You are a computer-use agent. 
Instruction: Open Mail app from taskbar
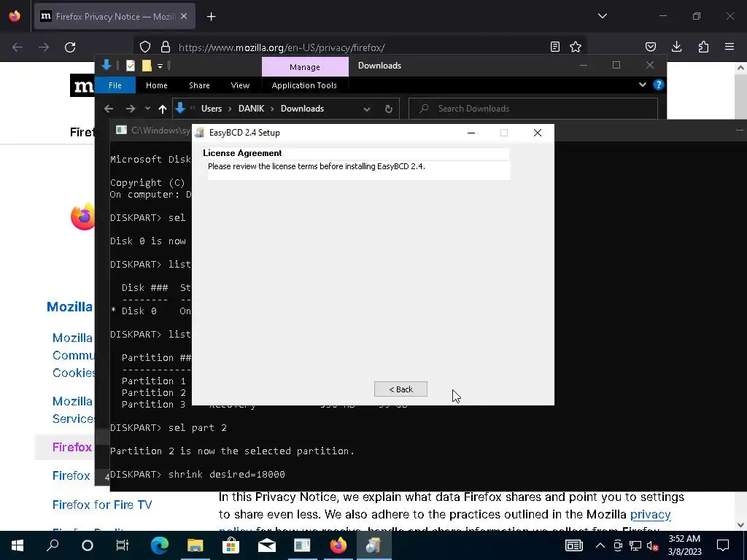(267, 545)
